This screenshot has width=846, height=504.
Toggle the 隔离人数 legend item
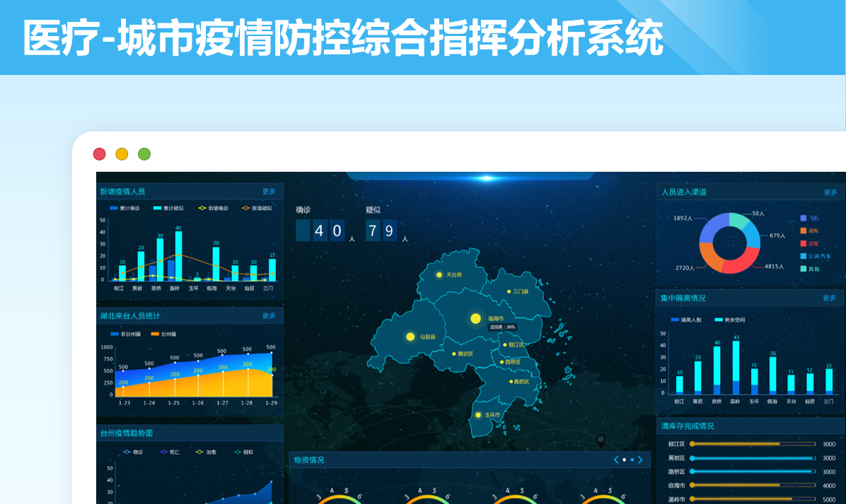686,320
